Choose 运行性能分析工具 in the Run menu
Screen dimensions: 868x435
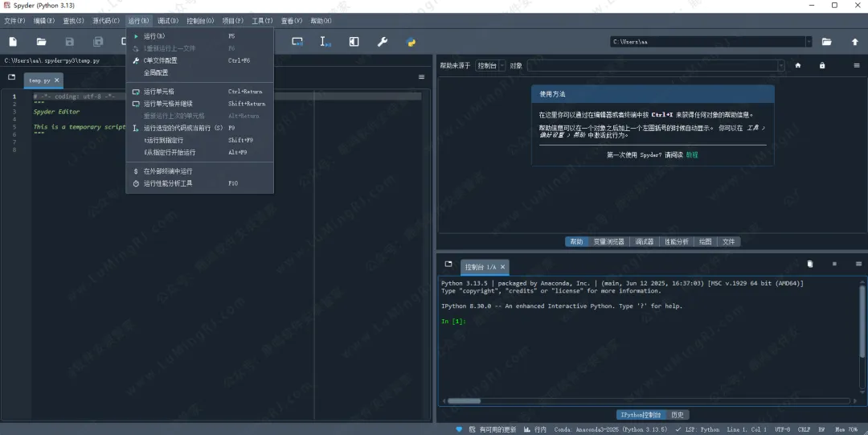(167, 183)
